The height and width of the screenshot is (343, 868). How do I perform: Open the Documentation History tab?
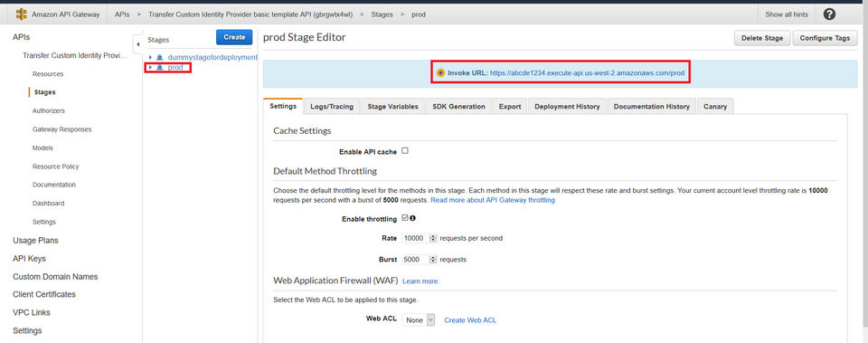point(652,107)
